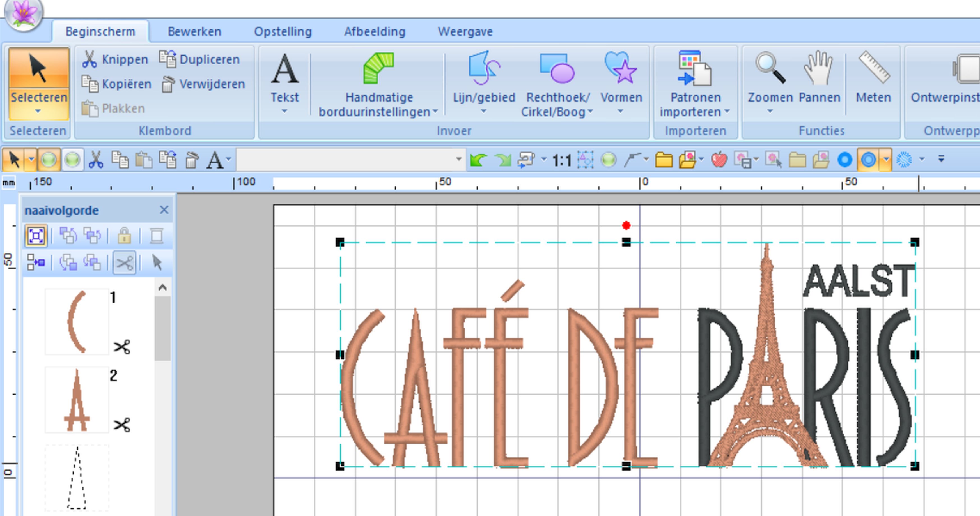Screen dimensions: 980x516
Task: Click the quick toolbar duplicate icon
Action: (x=168, y=159)
